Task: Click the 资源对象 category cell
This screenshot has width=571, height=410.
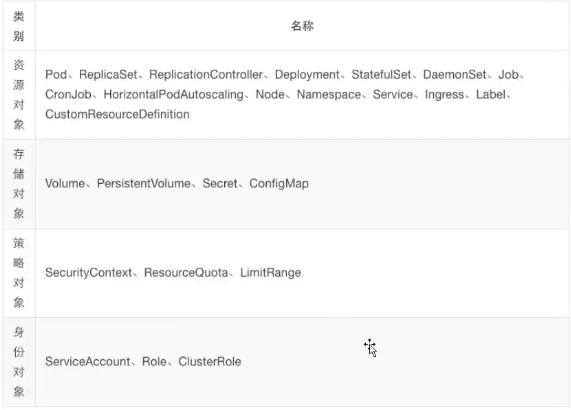Action: pos(19,95)
